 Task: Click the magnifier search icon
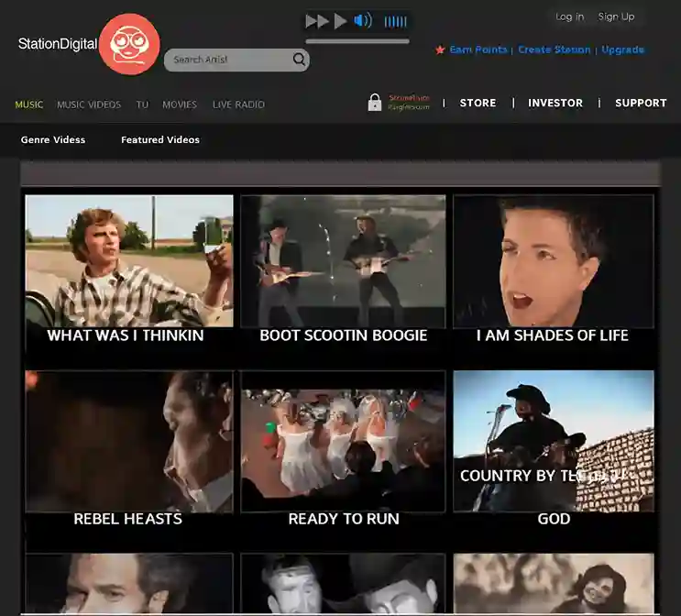click(x=299, y=60)
